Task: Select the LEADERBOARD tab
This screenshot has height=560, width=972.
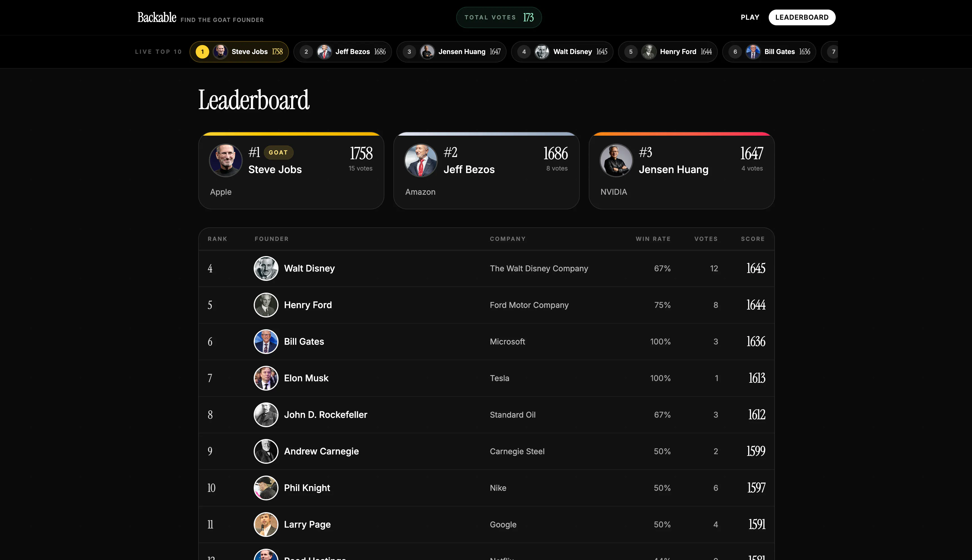Action: 802,17
